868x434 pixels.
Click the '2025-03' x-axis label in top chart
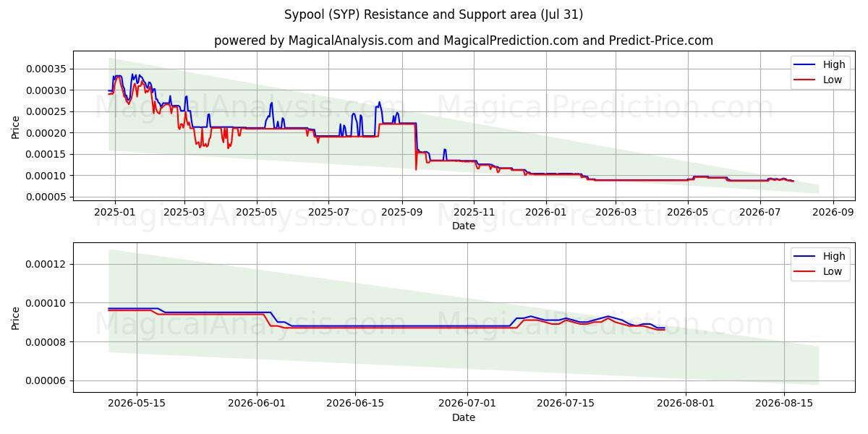(x=184, y=213)
